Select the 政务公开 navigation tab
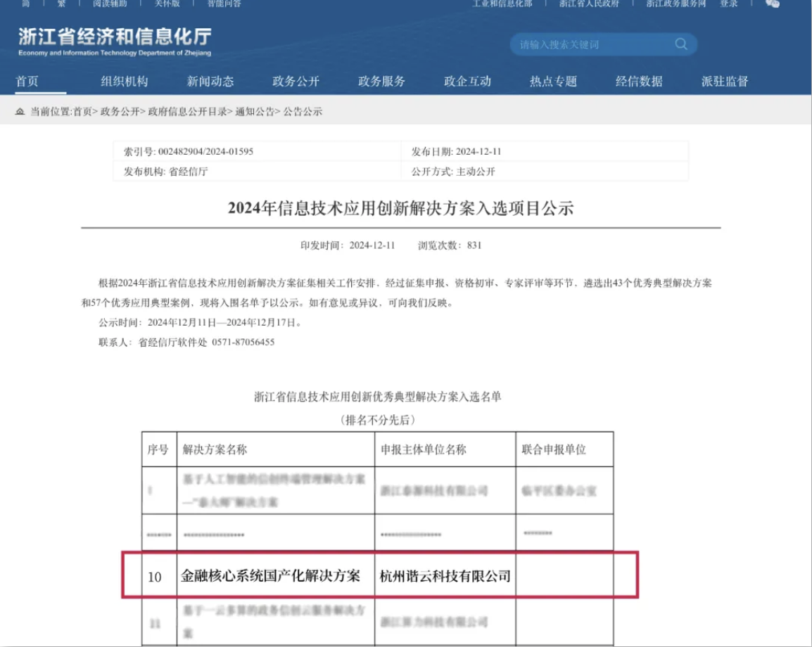The height and width of the screenshot is (647, 812). click(x=296, y=82)
